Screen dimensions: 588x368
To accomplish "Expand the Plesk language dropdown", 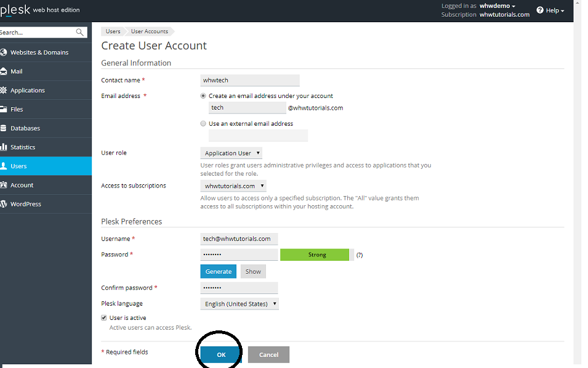I will [240, 304].
